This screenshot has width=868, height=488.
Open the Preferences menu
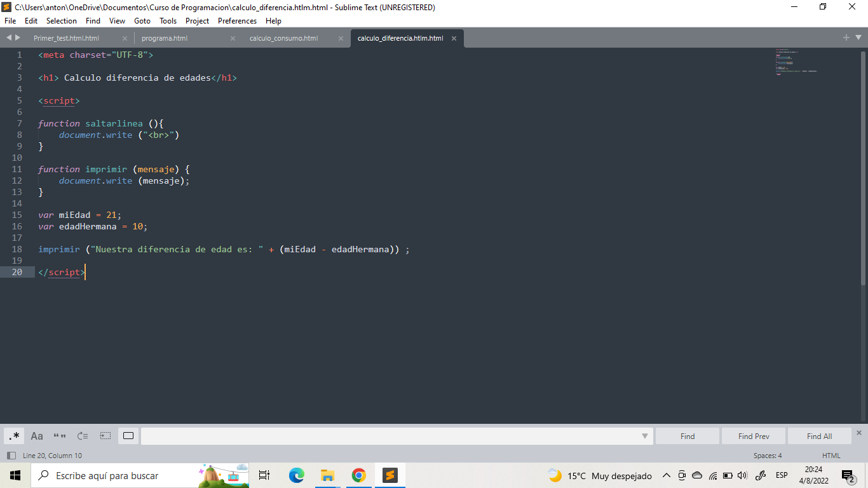tap(238, 21)
